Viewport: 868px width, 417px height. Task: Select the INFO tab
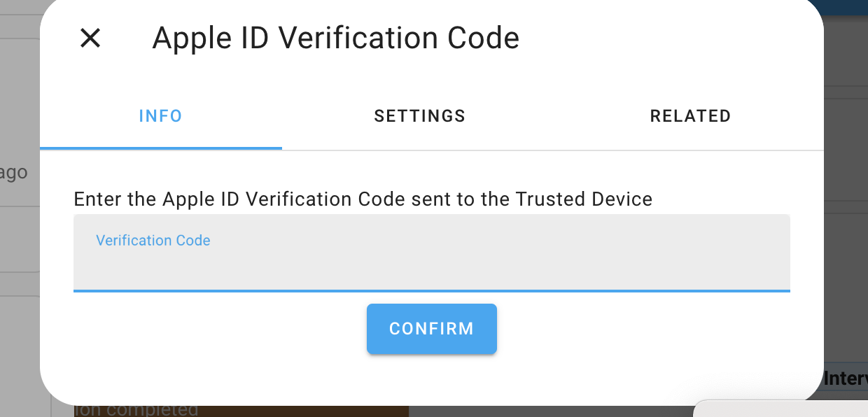(160, 116)
